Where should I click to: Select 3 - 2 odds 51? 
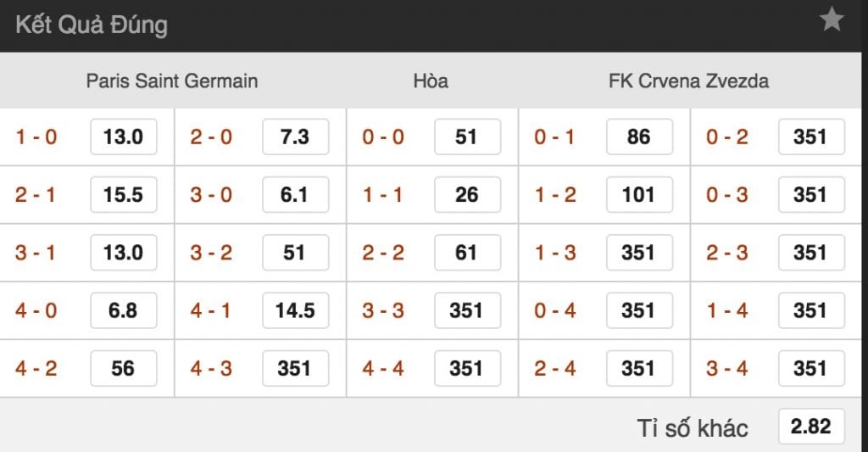[294, 253]
